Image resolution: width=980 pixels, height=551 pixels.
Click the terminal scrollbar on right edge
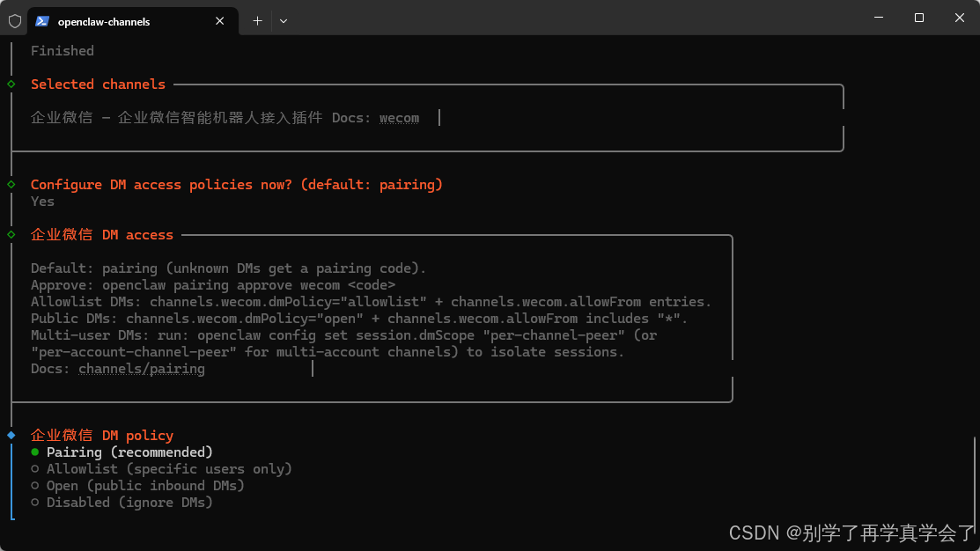click(976, 474)
